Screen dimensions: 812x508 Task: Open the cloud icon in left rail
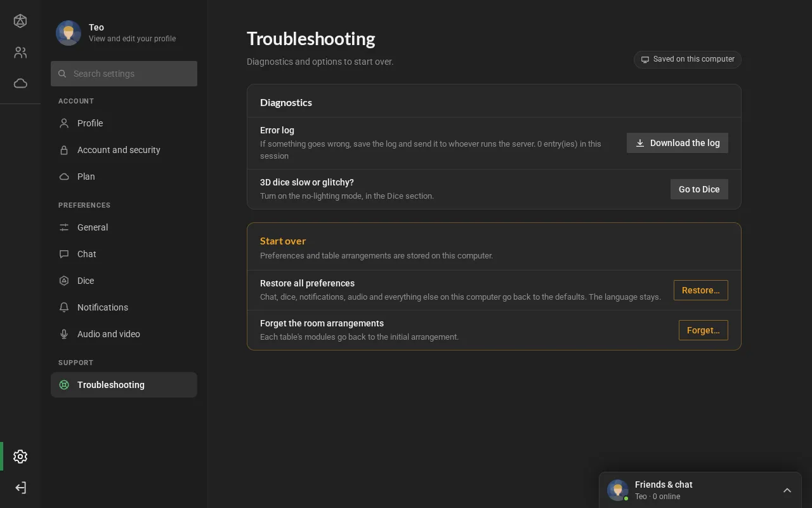pos(20,83)
